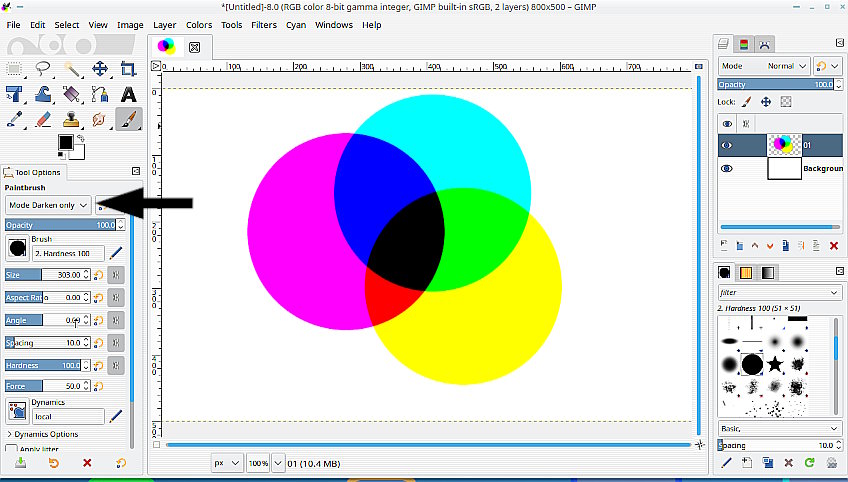Toggle lock alpha channel

click(786, 102)
